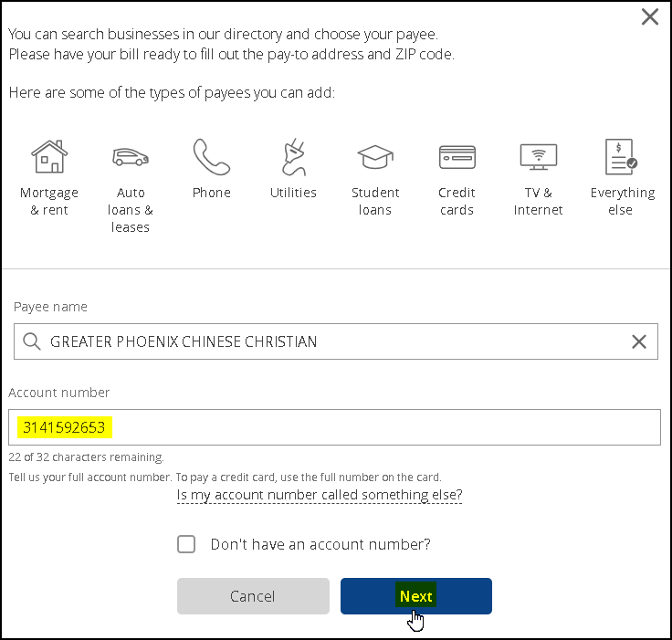
Task: Click the Student loans label text
Action: pos(375,201)
